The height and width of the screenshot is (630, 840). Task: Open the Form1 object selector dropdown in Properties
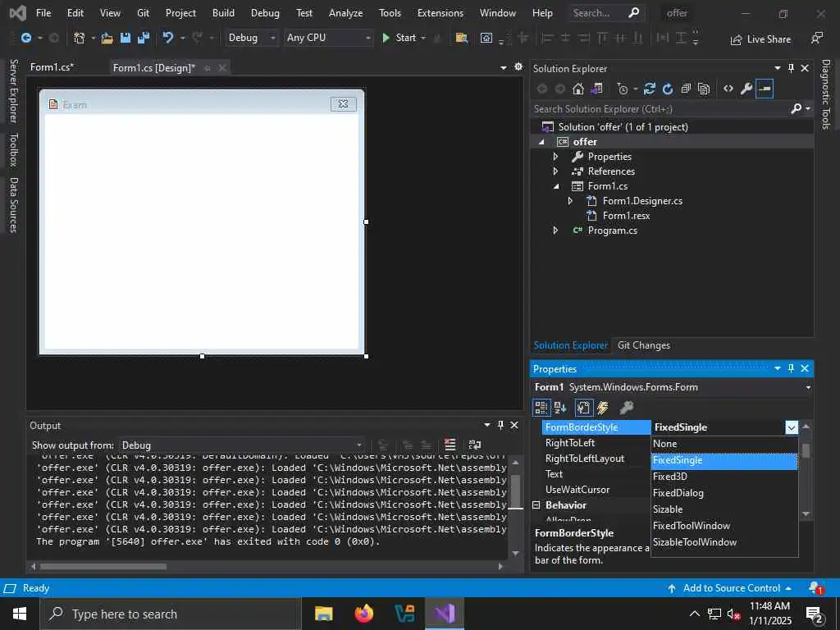pos(808,387)
